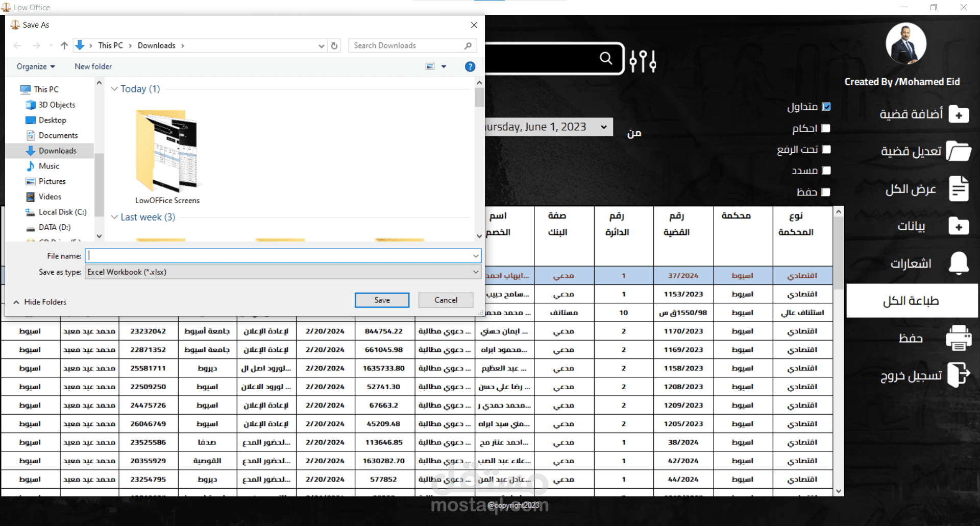Click the تسجيل خروج (logout) exit icon
The height and width of the screenshot is (526, 980).
(959, 375)
